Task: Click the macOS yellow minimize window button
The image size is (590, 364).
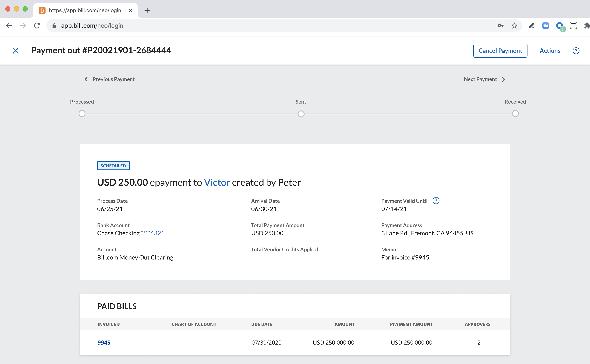Action: tap(16, 9)
